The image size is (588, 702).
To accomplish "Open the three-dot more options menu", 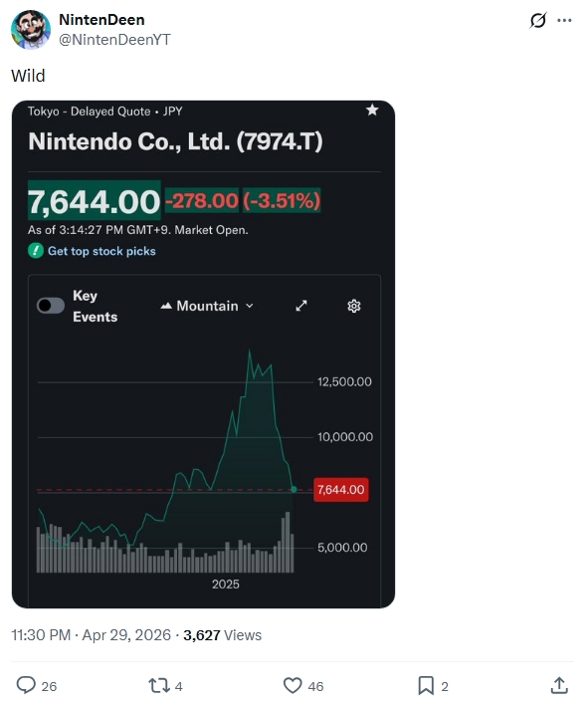I will click(x=564, y=20).
